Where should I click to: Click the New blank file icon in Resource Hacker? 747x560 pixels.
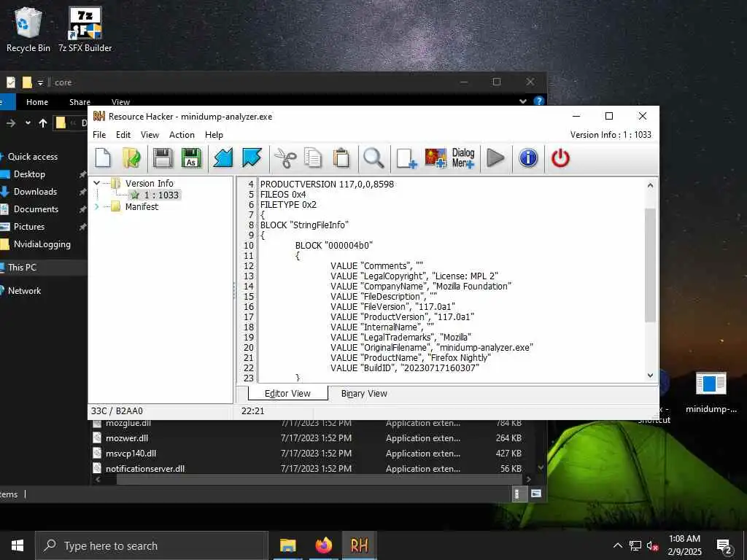(103, 158)
